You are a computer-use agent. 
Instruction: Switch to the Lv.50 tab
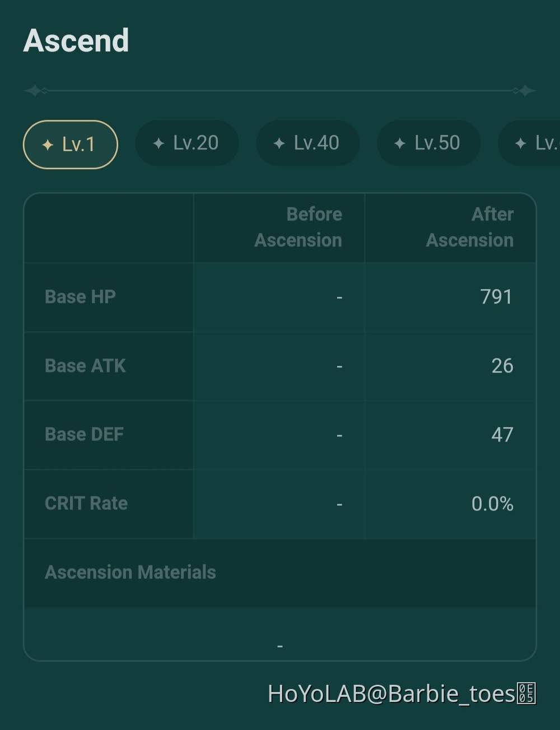point(428,143)
